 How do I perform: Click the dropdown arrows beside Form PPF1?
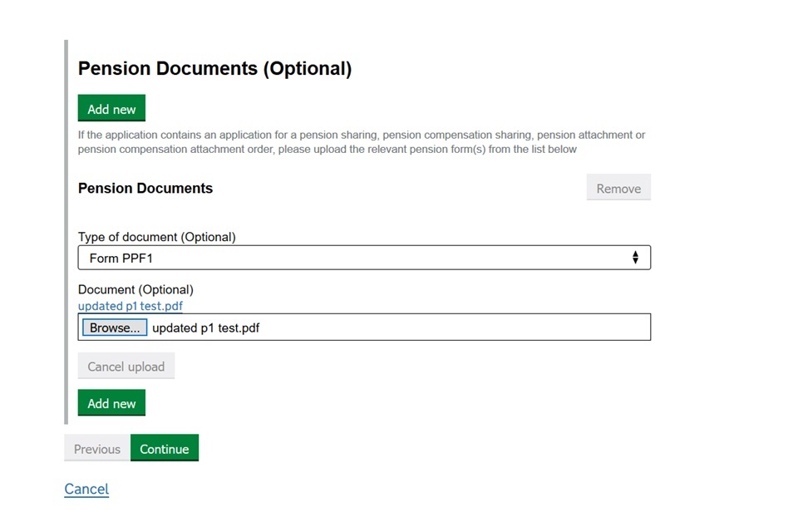[635, 258]
